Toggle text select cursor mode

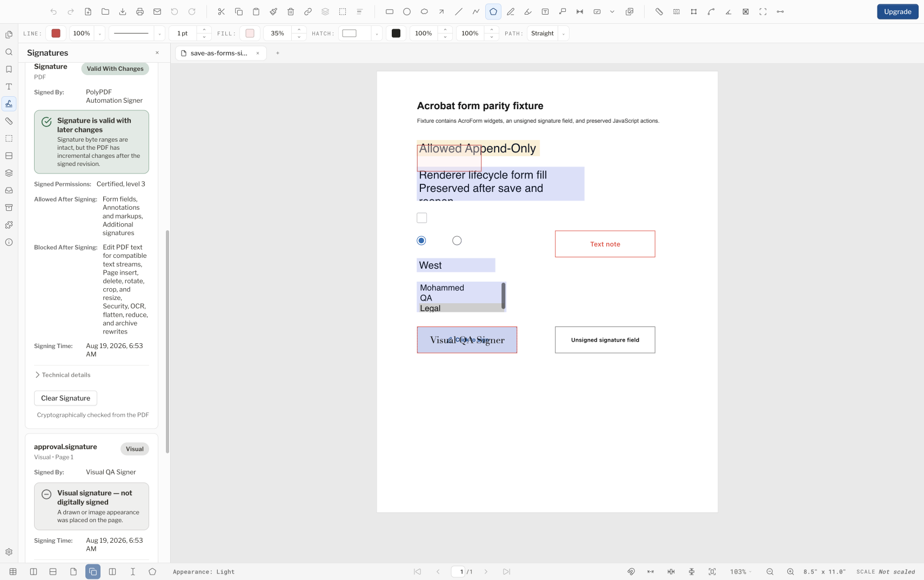pyautogui.click(x=132, y=571)
